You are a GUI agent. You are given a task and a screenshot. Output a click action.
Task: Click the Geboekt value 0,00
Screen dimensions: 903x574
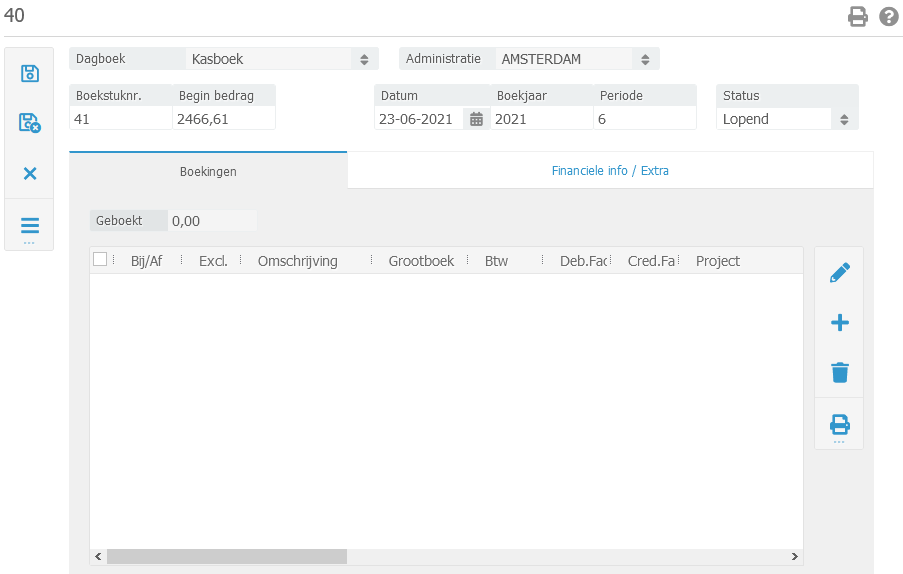coord(213,221)
